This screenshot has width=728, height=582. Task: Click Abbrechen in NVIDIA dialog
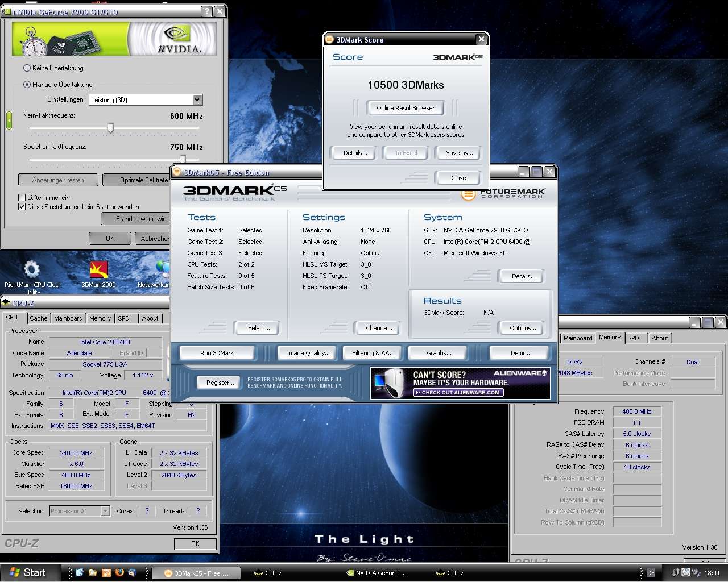pyautogui.click(x=152, y=239)
